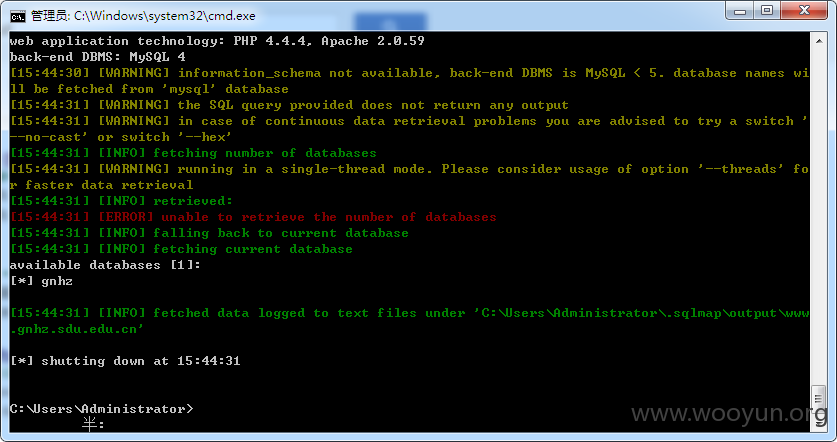This screenshot has height=442, width=837.
Task: Click the web application technology line
Action: (x=217, y=41)
